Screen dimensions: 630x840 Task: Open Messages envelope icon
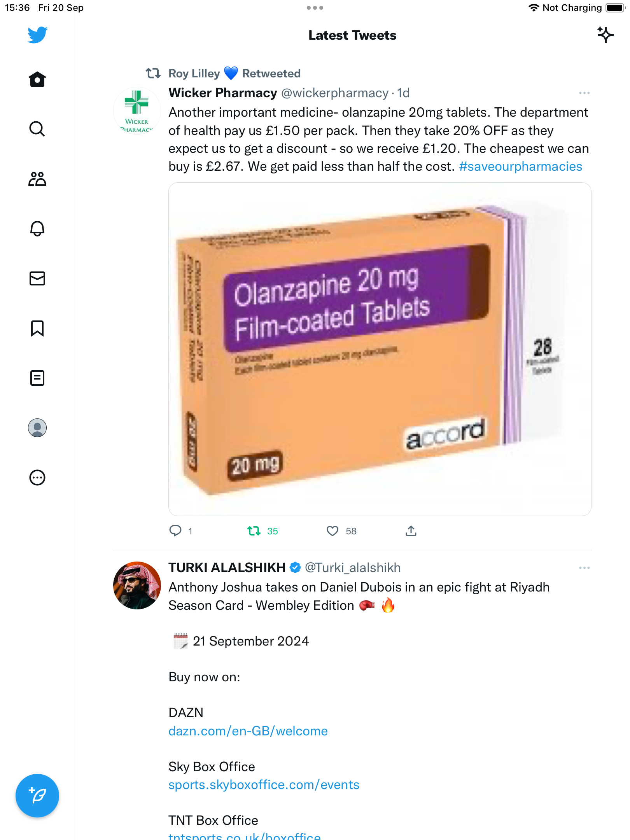[x=37, y=278]
